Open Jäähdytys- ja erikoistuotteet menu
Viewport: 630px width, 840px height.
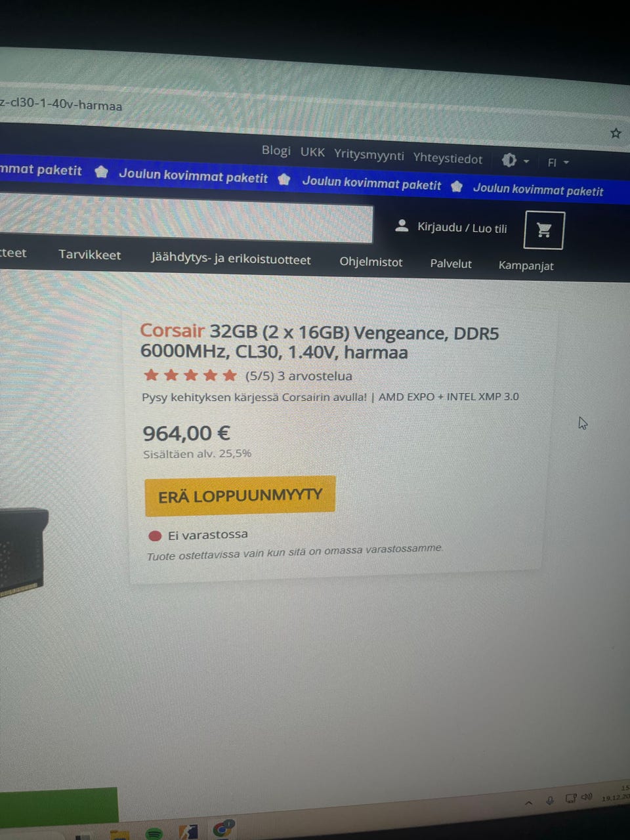click(x=230, y=259)
